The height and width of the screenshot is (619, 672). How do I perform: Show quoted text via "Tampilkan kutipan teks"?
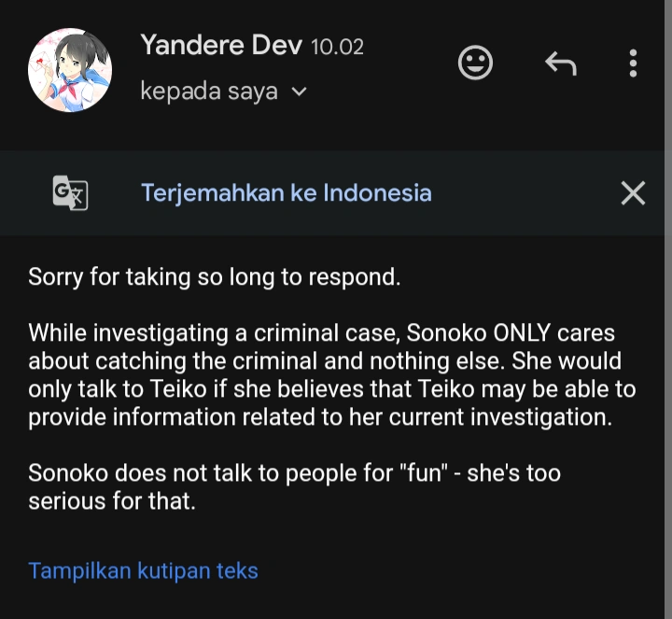(x=143, y=570)
